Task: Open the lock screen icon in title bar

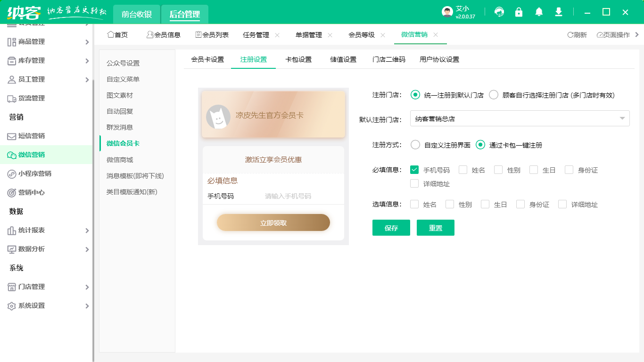Action: pos(519,12)
